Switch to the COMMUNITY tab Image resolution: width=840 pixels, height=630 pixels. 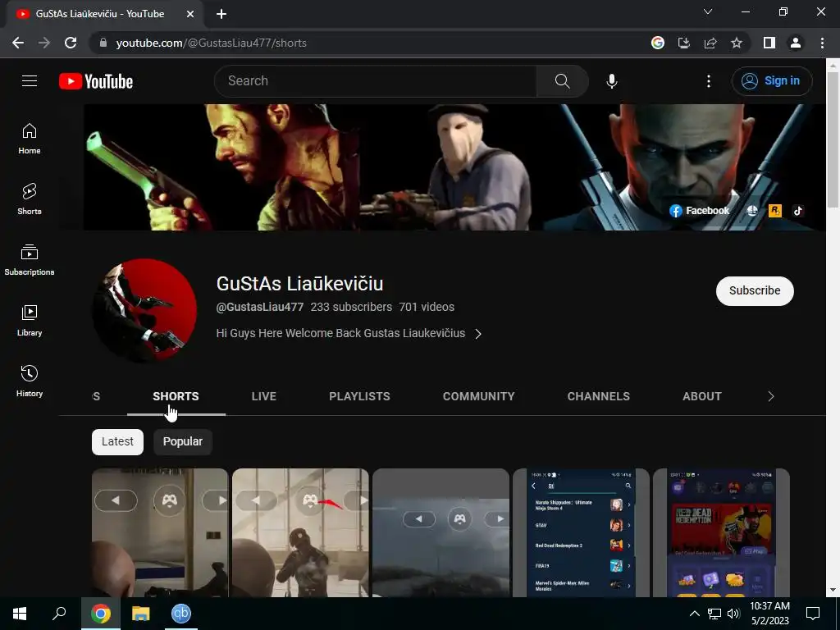coord(478,396)
